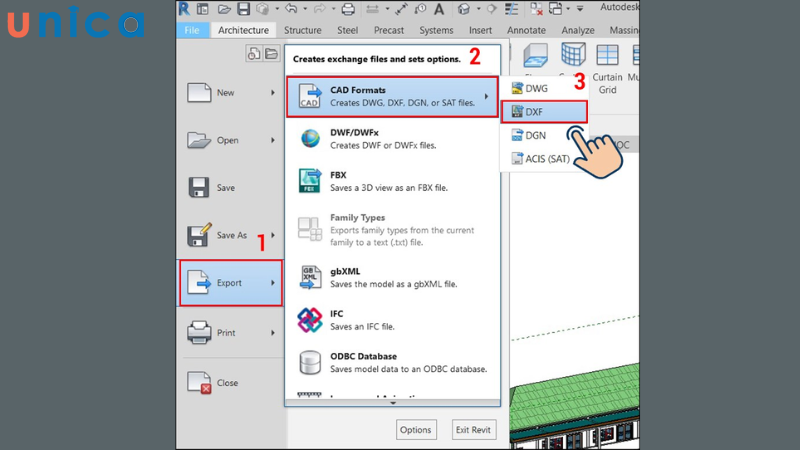
Task: Select the Aligned Dimension tool icon
Action: (401, 9)
